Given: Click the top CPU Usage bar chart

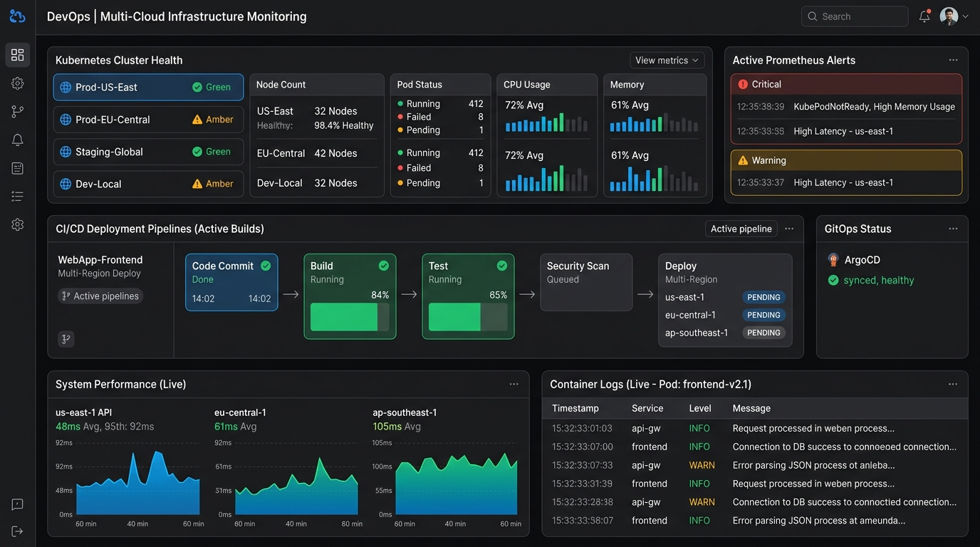Looking at the screenshot, I should [x=547, y=122].
